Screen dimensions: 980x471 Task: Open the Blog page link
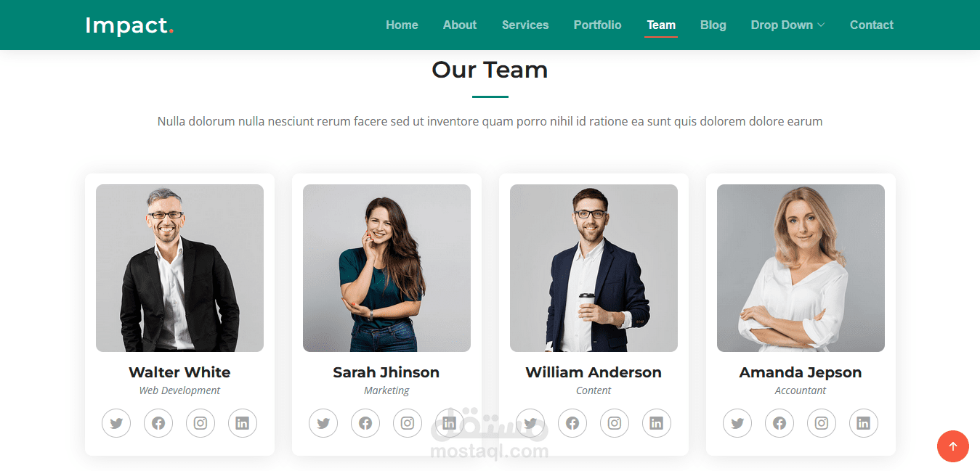pyautogui.click(x=713, y=25)
